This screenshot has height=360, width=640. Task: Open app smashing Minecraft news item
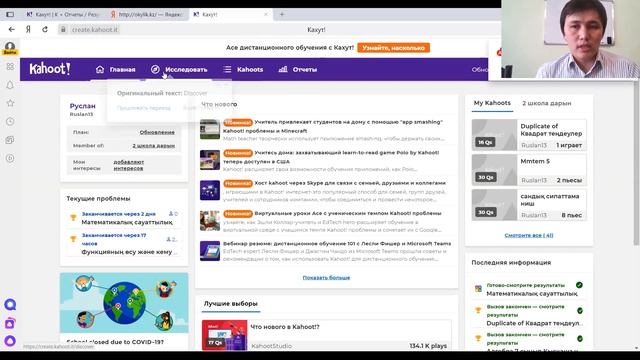tap(333, 126)
